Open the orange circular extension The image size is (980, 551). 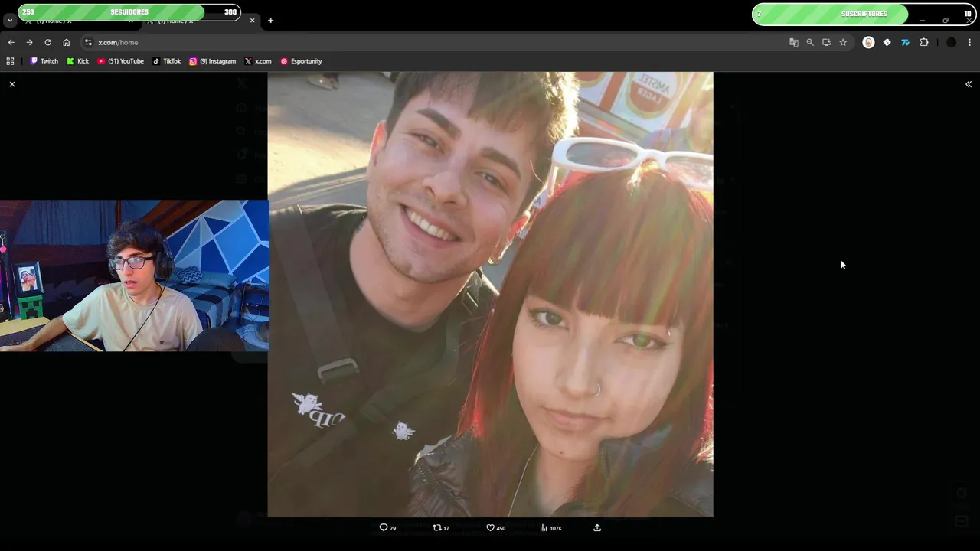[x=868, y=42]
